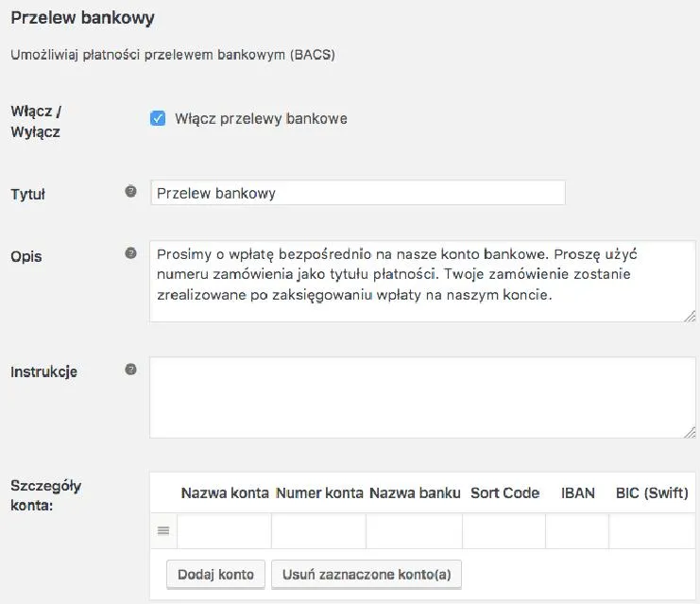Viewport: 700px width, 604px height.
Task: Click help icon next to Opis
Action: tap(130, 253)
